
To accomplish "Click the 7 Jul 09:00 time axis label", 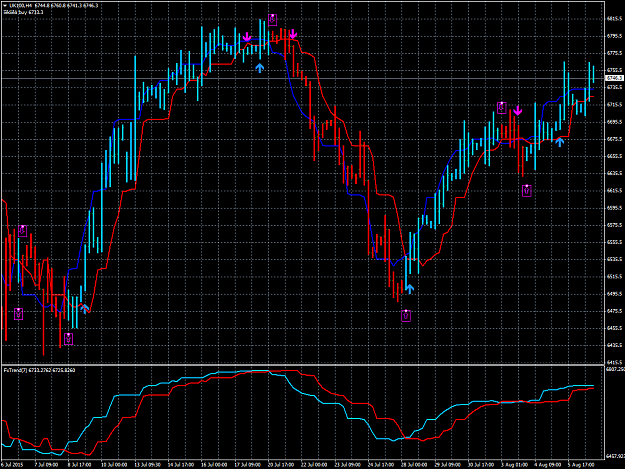I will pyautogui.click(x=46, y=465).
